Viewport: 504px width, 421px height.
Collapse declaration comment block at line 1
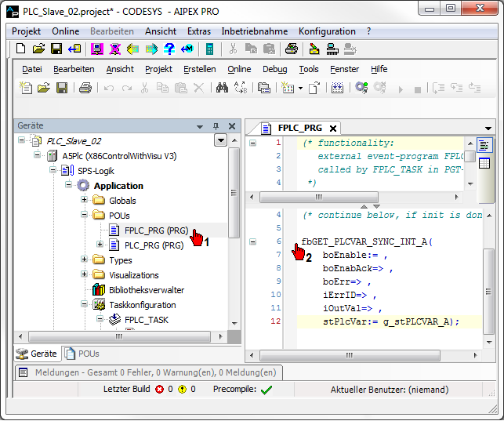click(x=253, y=143)
